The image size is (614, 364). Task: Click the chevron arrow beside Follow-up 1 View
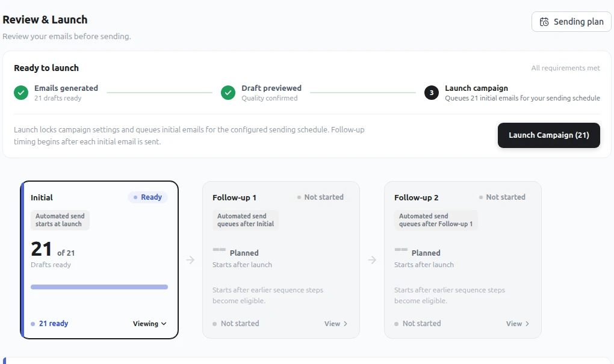(x=346, y=324)
